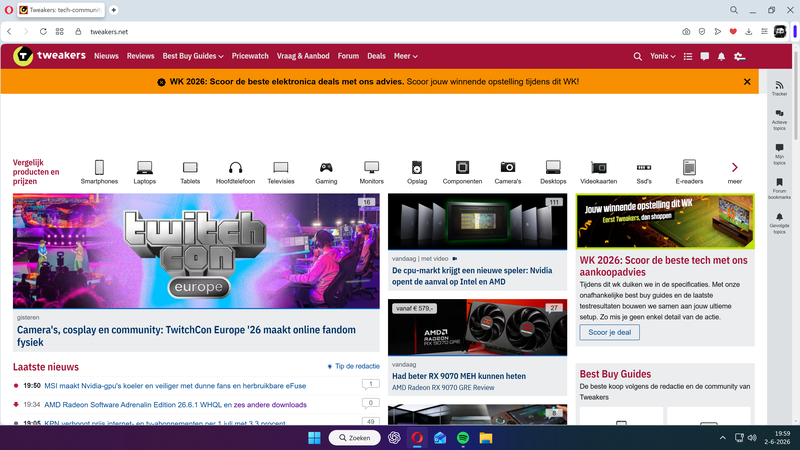The width and height of the screenshot is (800, 450).
Task: Open Had beter RX 9070 MEH article
Action: [x=459, y=376]
